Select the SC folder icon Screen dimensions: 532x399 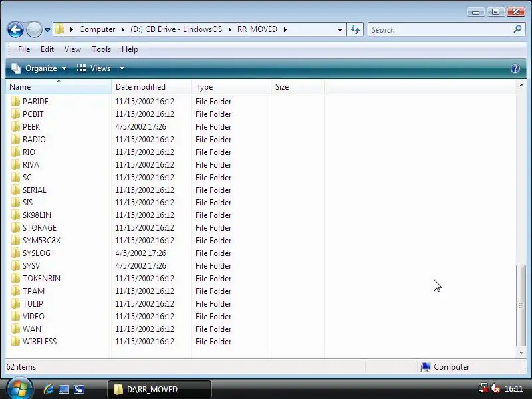15,177
